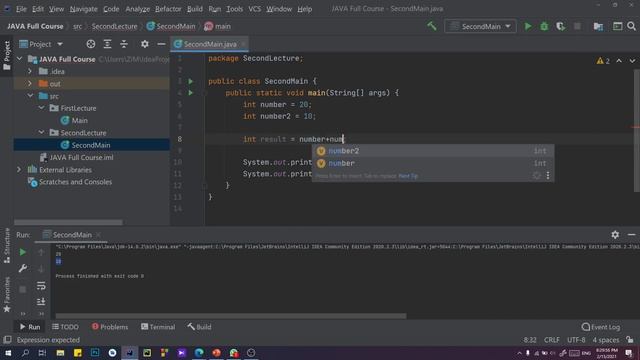Open Windows Start menu
The height and width of the screenshot is (360, 640).
tap(8, 353)
